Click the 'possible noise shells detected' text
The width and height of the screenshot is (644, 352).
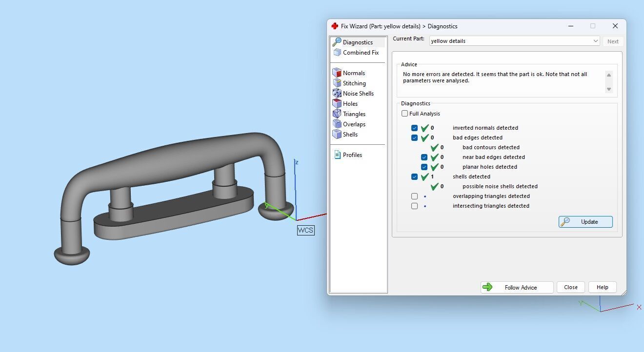[x=500, y=186]
